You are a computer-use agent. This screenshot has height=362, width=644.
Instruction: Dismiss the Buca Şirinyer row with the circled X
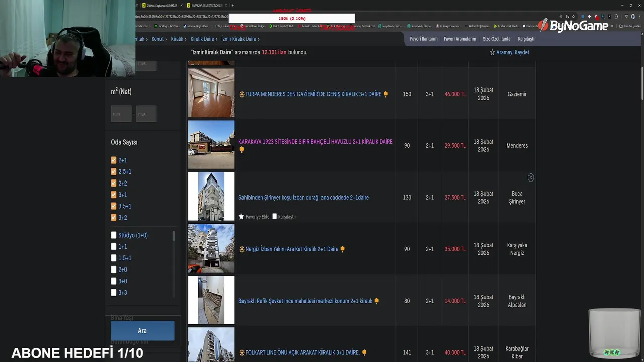(531, 178)
